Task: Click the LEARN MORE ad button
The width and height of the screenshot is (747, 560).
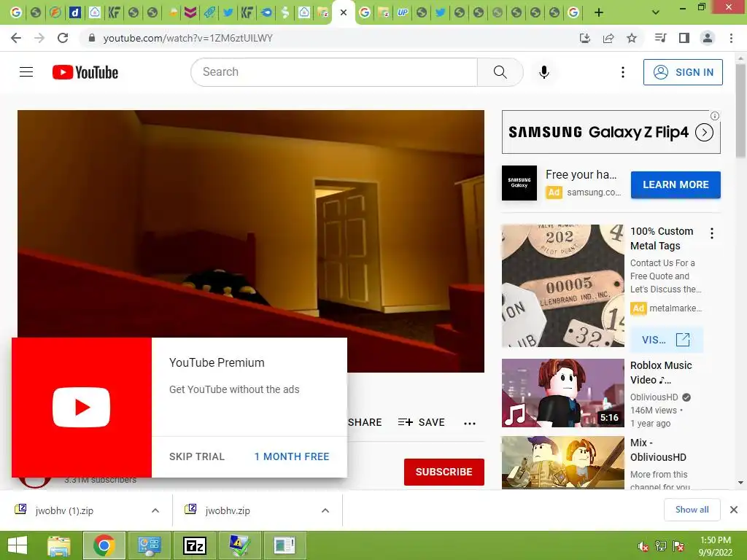Action: click(x=676, y=184)
